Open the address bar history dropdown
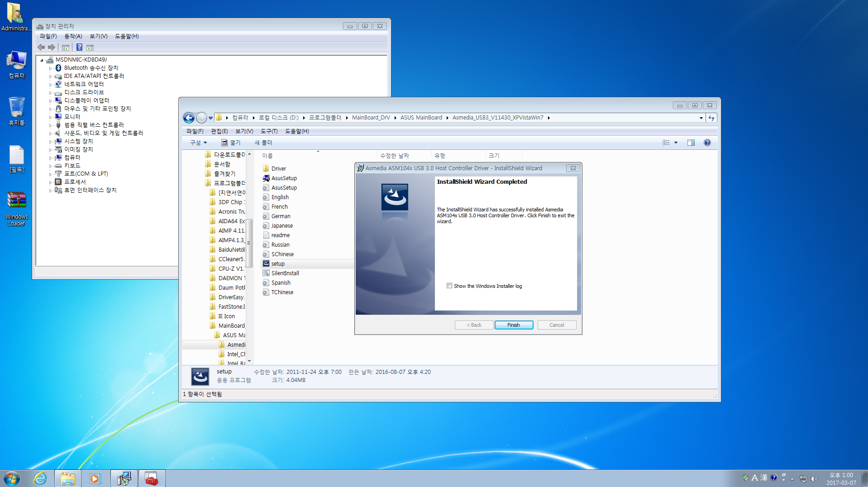Viewport: 868px width, 487px height. 701,118
